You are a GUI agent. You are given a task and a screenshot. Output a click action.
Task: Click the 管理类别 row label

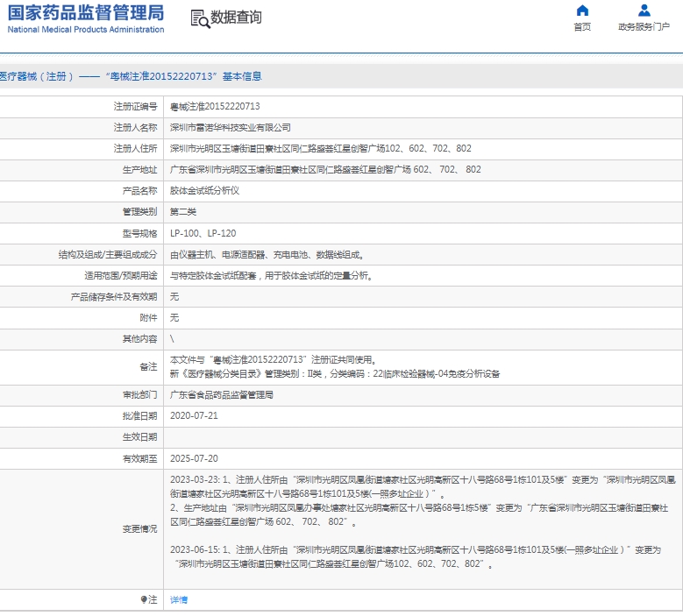click(139, 212)
